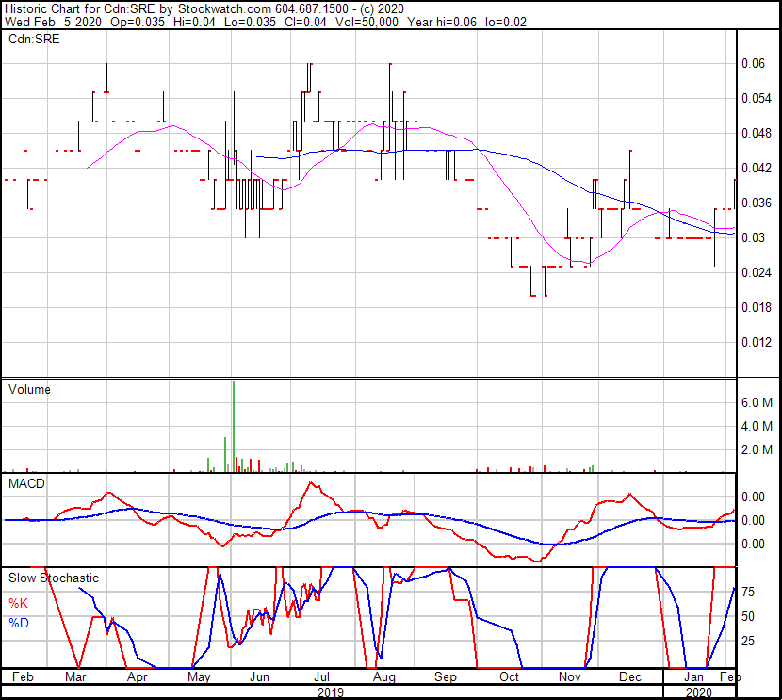Click the 0.018 price axis label
The width and height of the screenshot is (782, 700).
[x=757, y=308]
